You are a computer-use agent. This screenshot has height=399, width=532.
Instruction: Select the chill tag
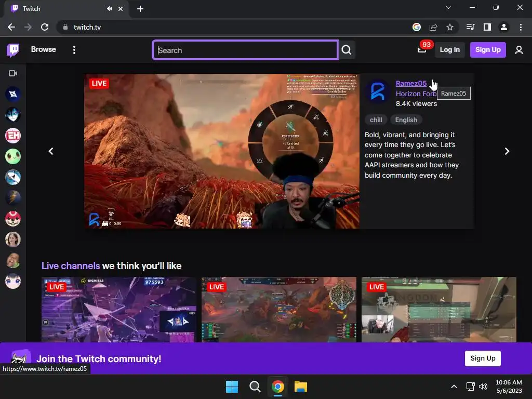[376, 120]
